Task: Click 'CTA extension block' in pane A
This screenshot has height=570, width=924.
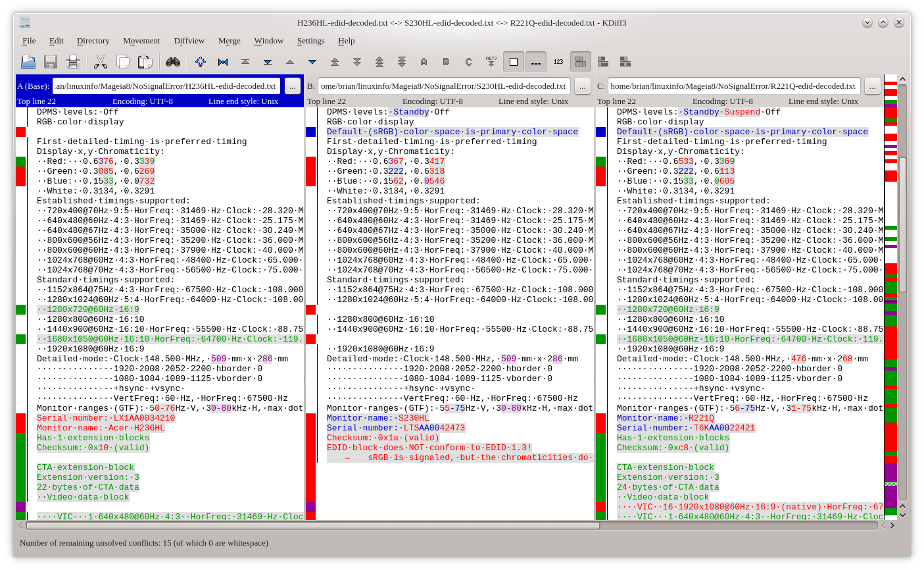Action: click(x=85, y=467)
